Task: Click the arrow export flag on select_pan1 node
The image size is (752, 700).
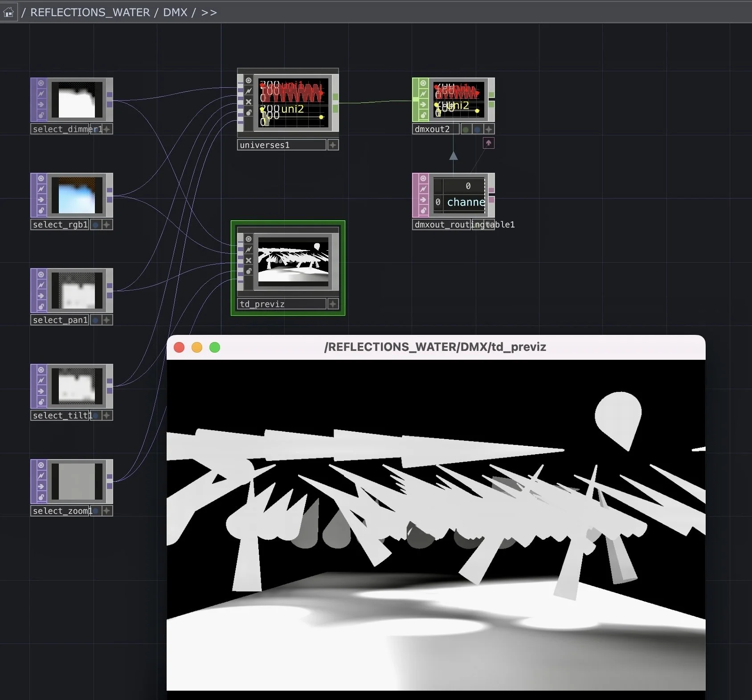Action: 40,295
